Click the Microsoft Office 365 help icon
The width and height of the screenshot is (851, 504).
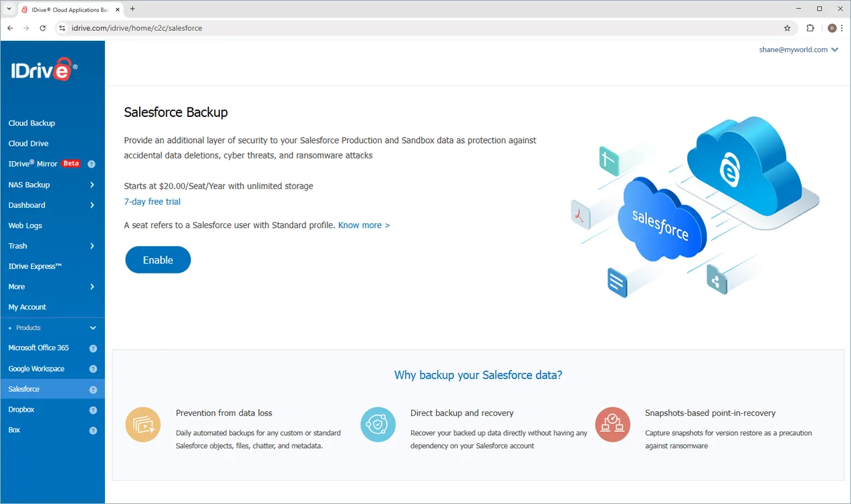pos(93,348)
